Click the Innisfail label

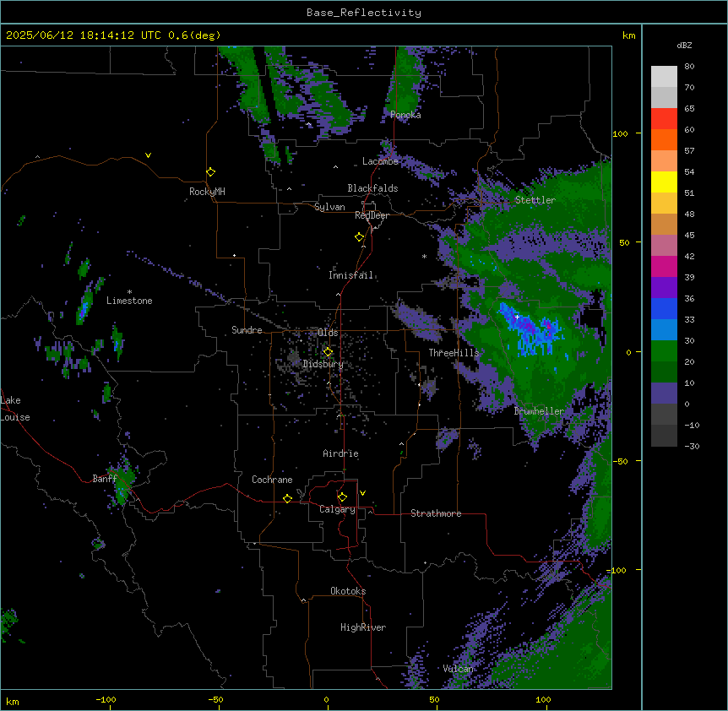[x=350, y=275]
